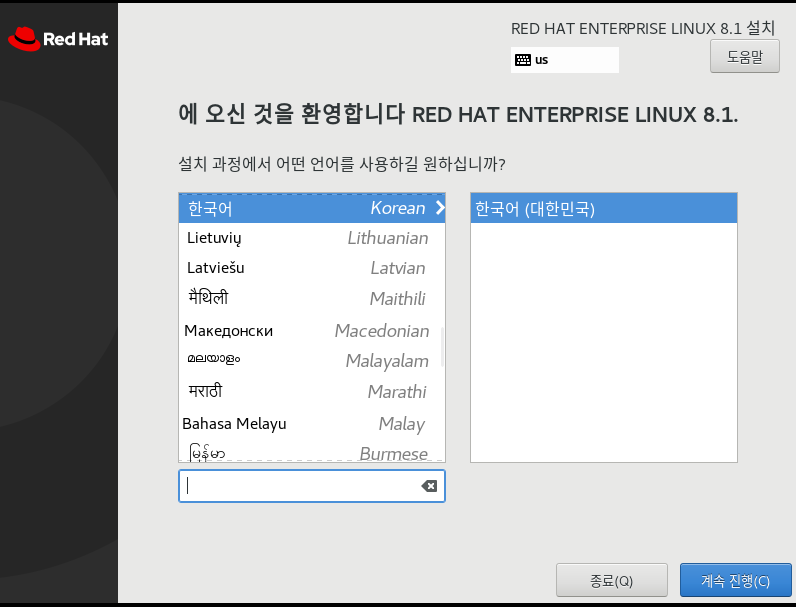Select Македонски Macedonian language

[x=312, y=330]
